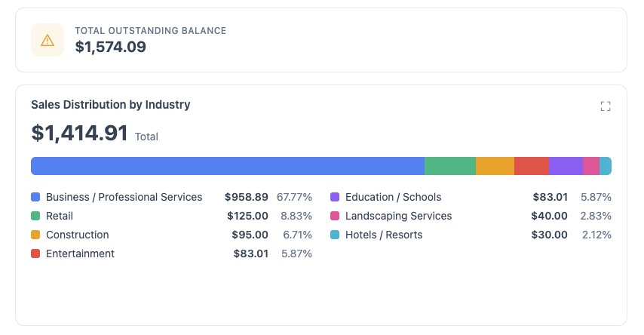Click purple legend swatch for Education / Schools
Viewport: 644px width, 335px height.
click(335, 197)
